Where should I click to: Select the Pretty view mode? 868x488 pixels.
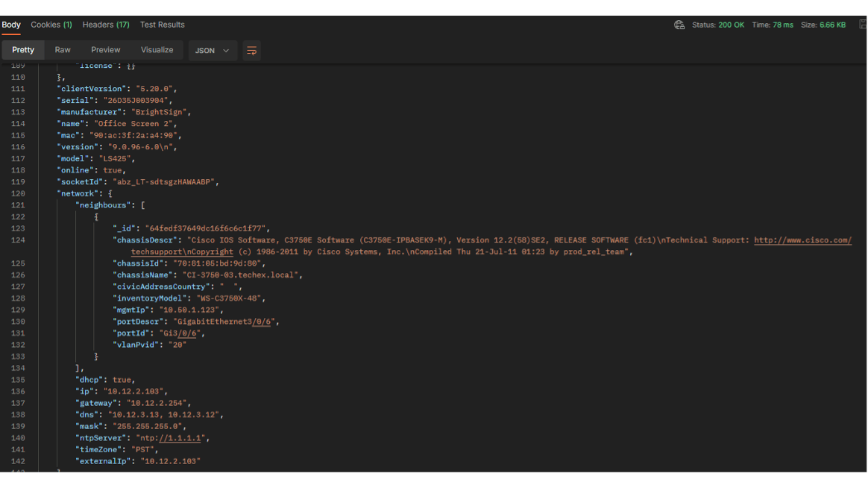23,50
